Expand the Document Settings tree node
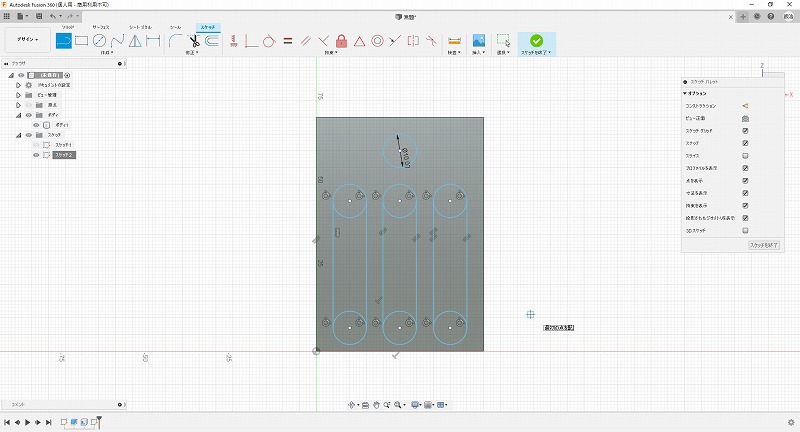This screenshot has width=800, height=432. point(18,85)
